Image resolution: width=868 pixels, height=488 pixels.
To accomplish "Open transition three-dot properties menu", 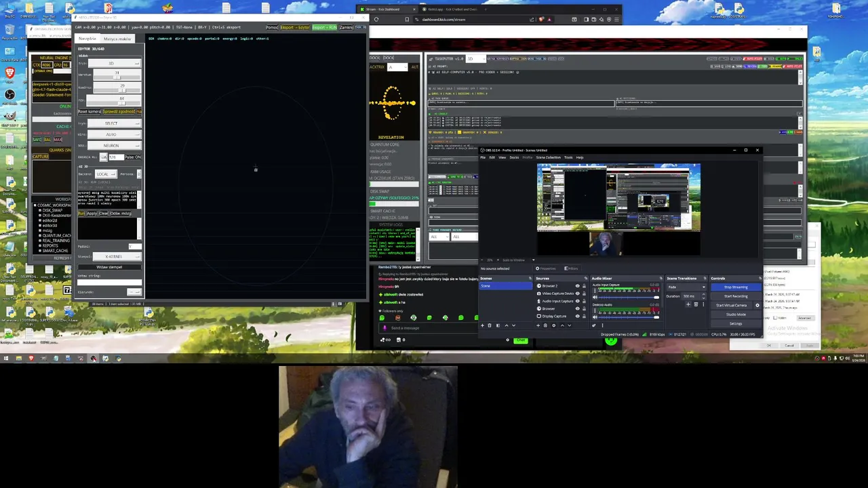I will pos(703,304).
